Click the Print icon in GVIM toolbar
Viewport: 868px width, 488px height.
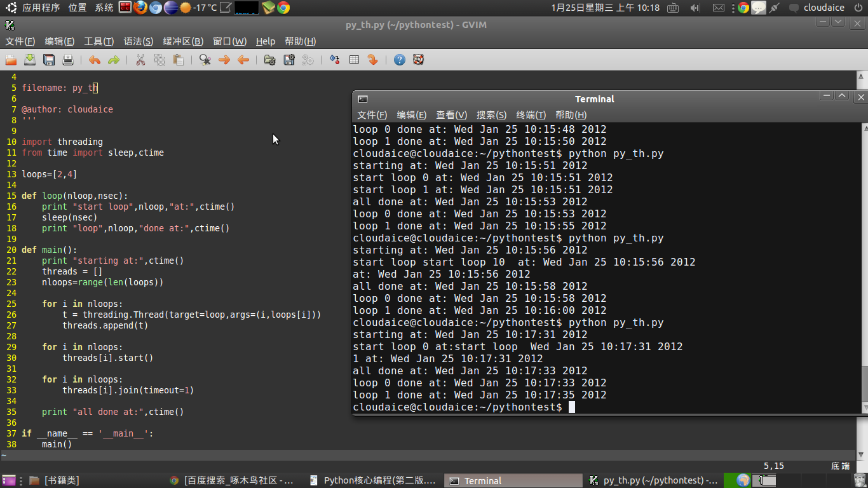tap(68, 60)
